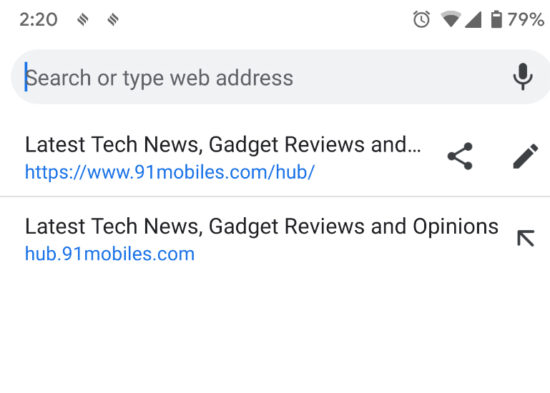
Task: Edit the current URL with pencil icon
Action: pos(525,156)
